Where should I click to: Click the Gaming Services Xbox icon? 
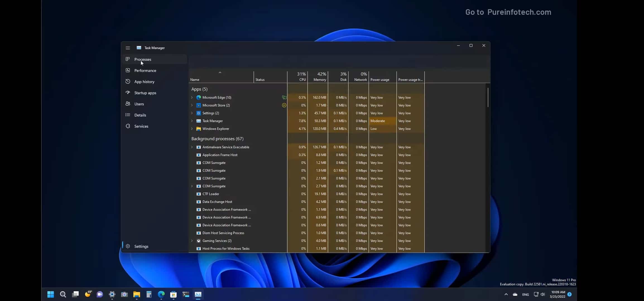[x=199, y=241]
